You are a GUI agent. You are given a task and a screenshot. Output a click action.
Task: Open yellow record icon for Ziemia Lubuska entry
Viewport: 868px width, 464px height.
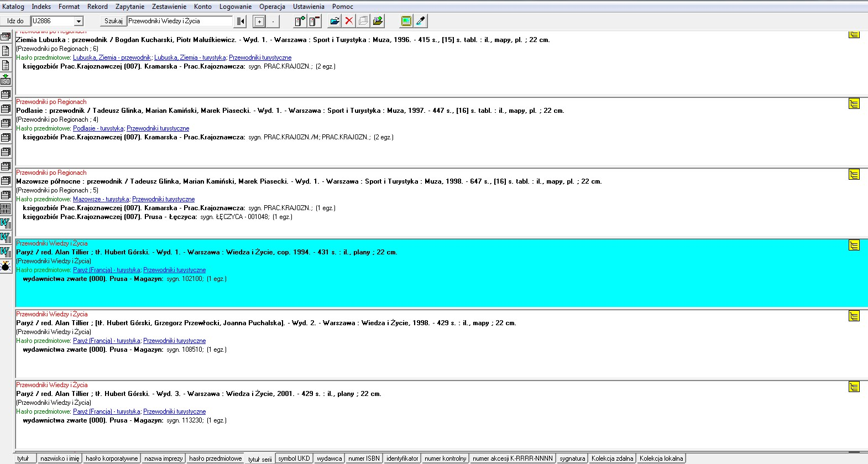[x=854, y=34]
